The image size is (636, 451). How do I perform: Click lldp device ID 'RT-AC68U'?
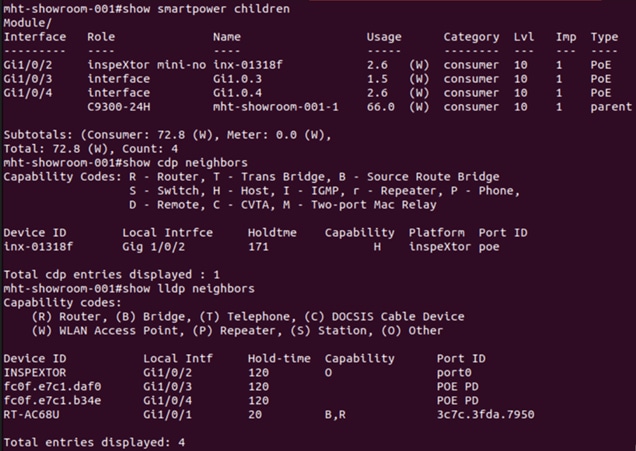32,414
